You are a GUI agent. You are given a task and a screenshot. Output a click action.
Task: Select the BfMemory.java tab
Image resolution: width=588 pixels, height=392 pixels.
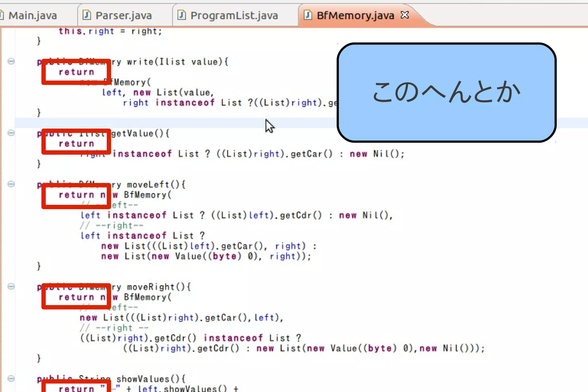point(355,16)
